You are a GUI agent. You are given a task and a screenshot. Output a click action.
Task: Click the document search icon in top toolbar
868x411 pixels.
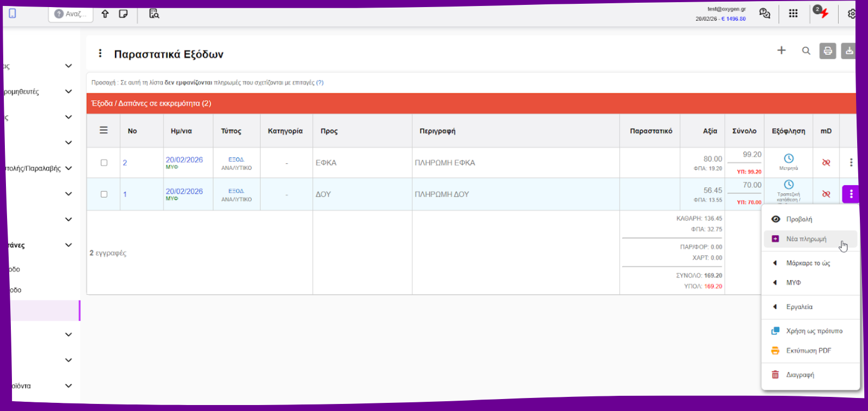(x=154, y=14)
